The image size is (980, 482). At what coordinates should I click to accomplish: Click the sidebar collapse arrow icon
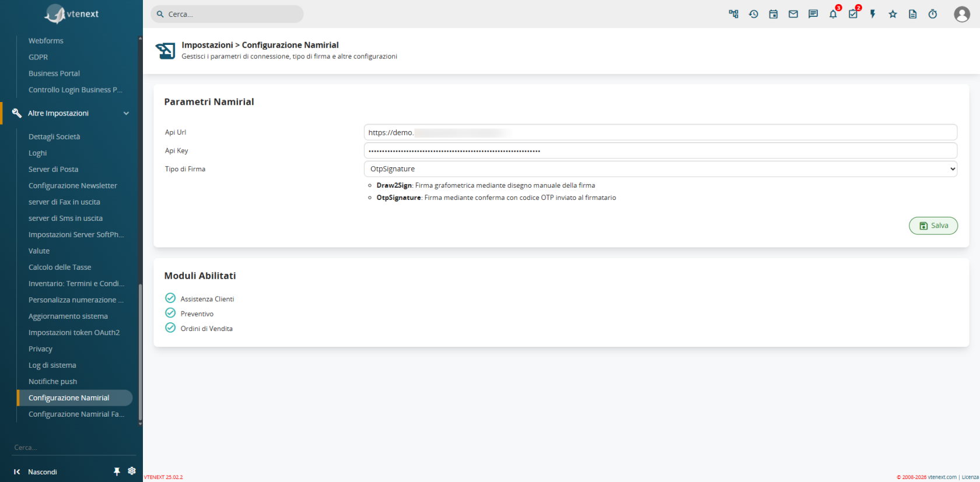point(17,472)
